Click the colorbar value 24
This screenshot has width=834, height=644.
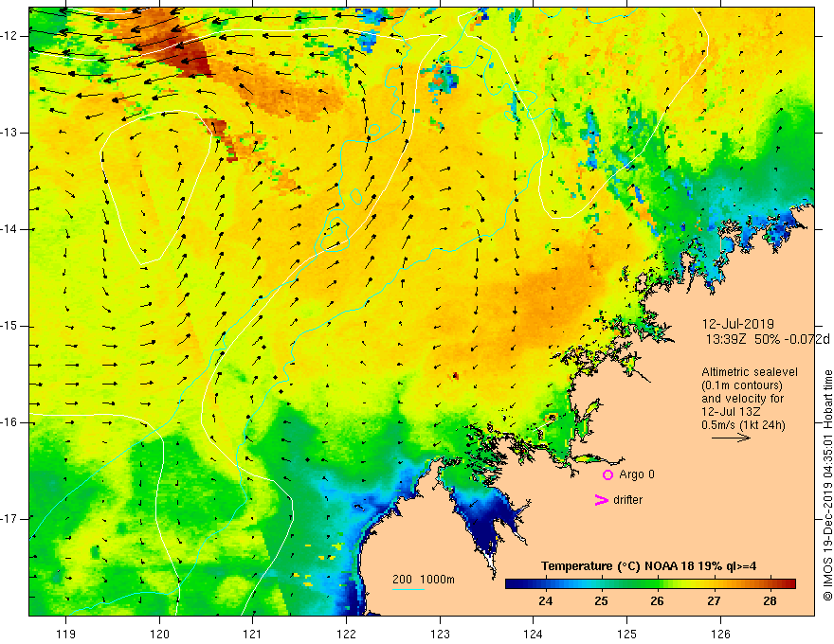[x=545, y=601]
